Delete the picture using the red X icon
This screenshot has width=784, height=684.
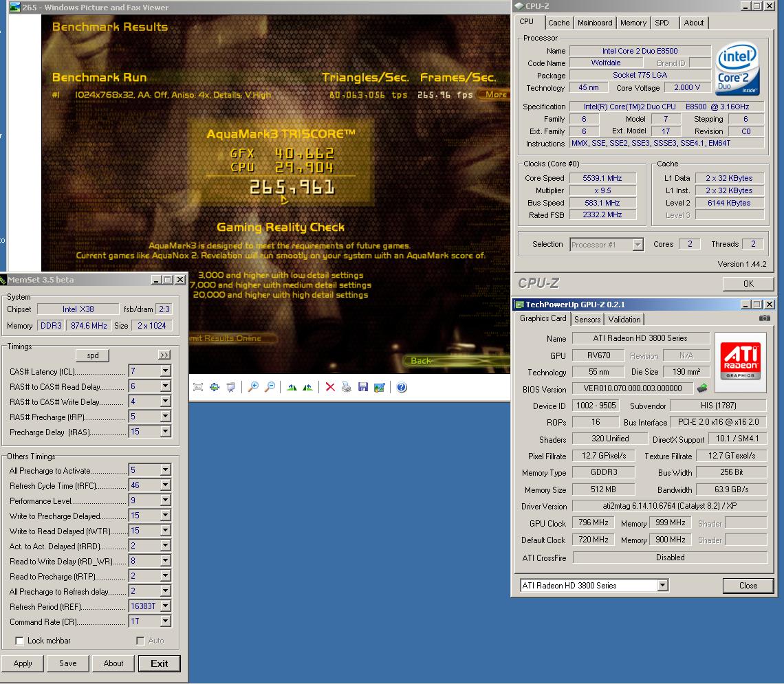click(x=330, y=387)
